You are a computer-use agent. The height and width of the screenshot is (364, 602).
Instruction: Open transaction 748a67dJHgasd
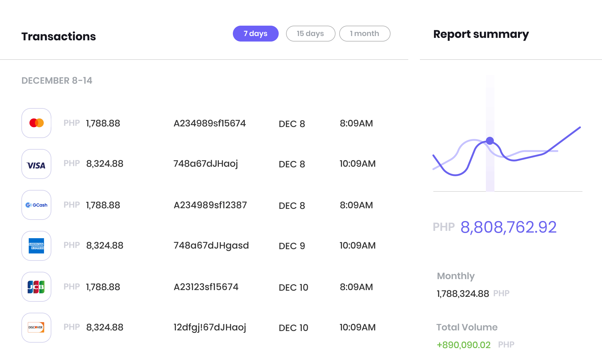tap(211, 246)
